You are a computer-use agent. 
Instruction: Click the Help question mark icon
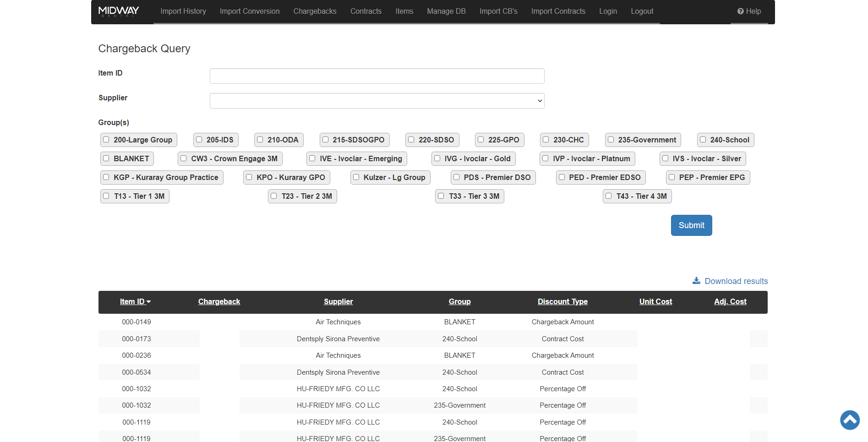click(x=740, y=11)
